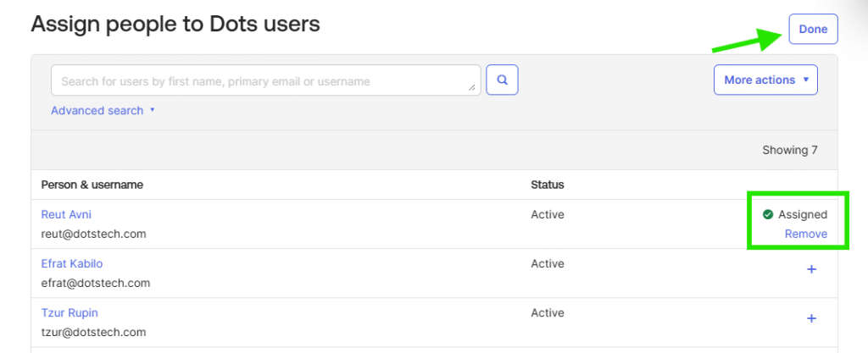Open Reut Avni's profile link
The image size is (868, 353).
[x=66, y=215]
